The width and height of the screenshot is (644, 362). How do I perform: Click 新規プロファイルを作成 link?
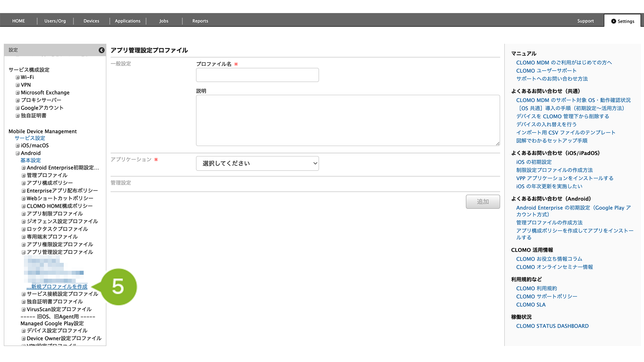click(59, 286)
